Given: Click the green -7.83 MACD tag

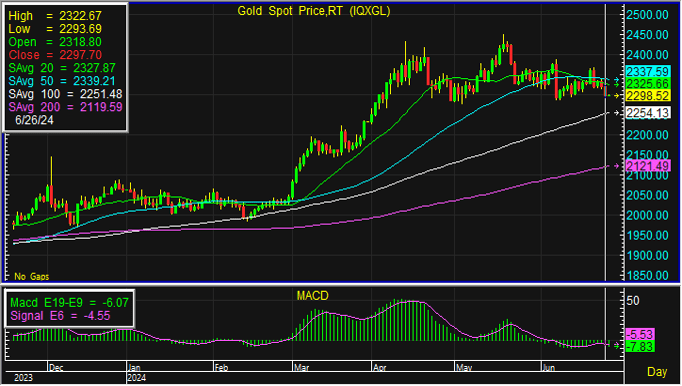Looking at the screenshot, I should click(x=640, y=347).
